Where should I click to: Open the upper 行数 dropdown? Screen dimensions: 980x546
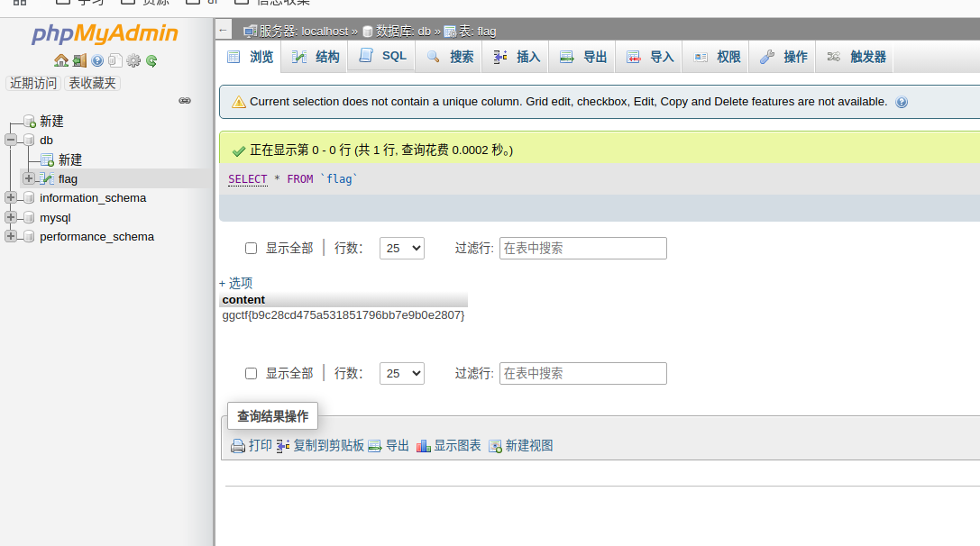tap(401, 249)
